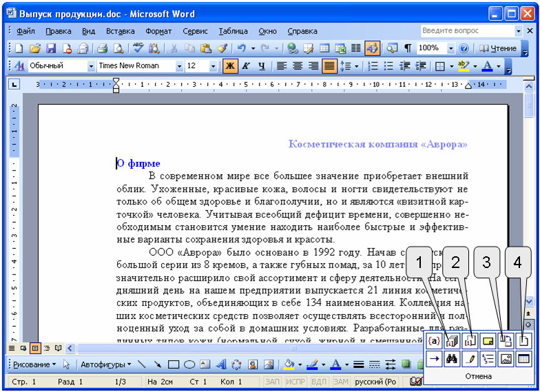This screenshot has width=540, height=392.
Task: Click the Чтение reading mode button
Action: click(497, 48)
